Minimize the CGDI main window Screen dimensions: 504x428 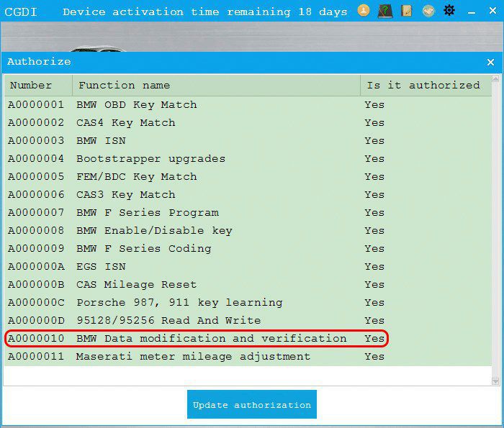click(472, 12)
